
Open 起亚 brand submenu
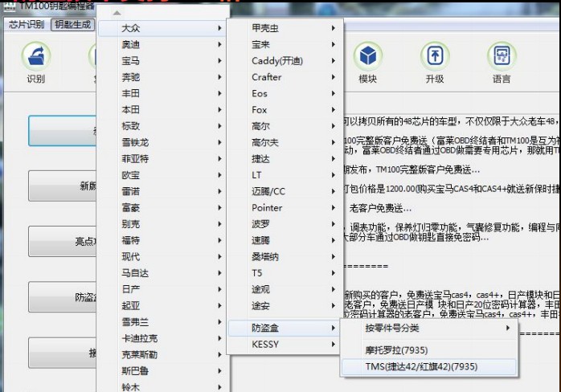tap(162, 306)
